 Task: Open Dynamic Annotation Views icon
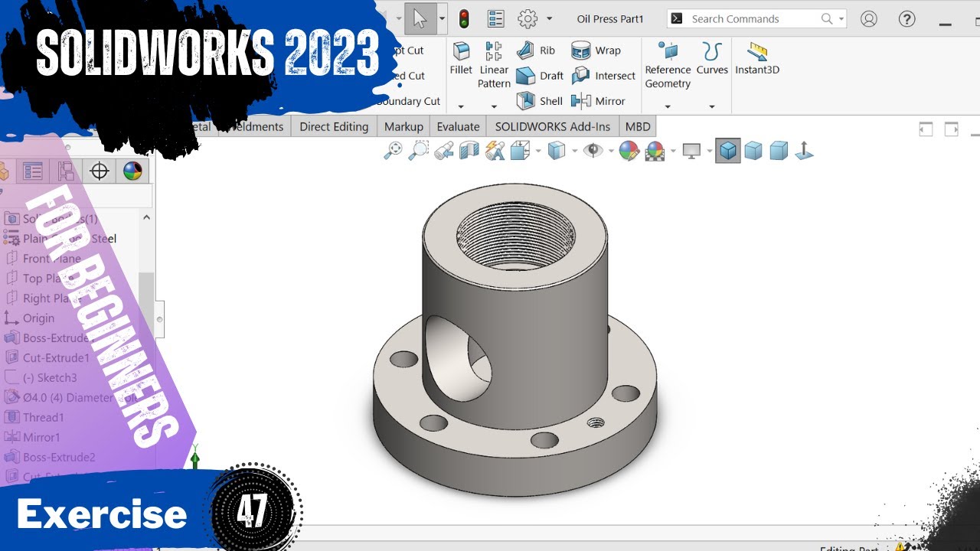[x=495, y=151]
